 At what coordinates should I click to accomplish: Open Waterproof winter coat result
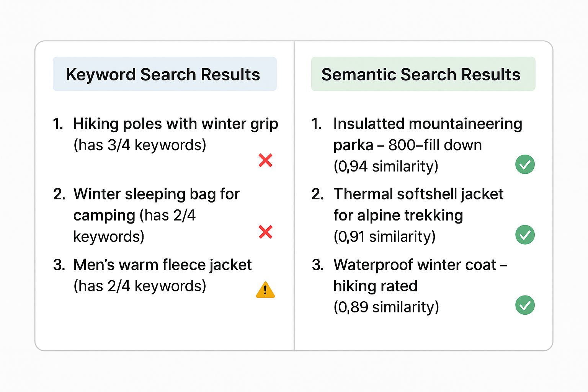(x=420, y=265)
